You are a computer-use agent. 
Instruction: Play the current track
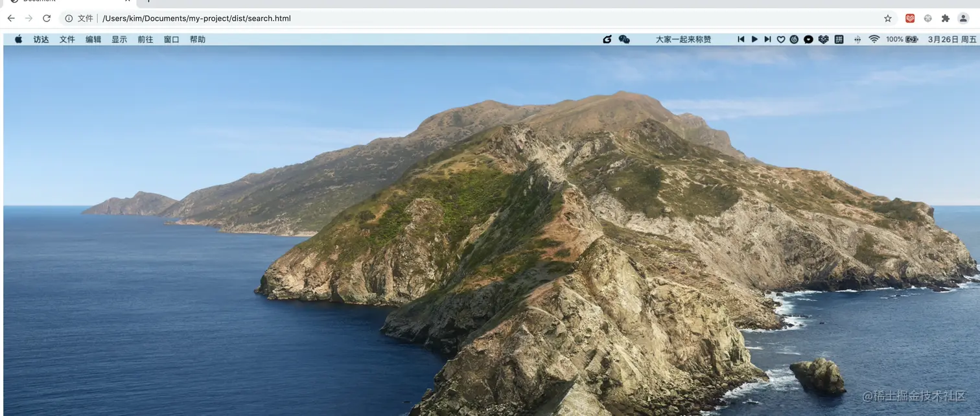pos(754,40)
